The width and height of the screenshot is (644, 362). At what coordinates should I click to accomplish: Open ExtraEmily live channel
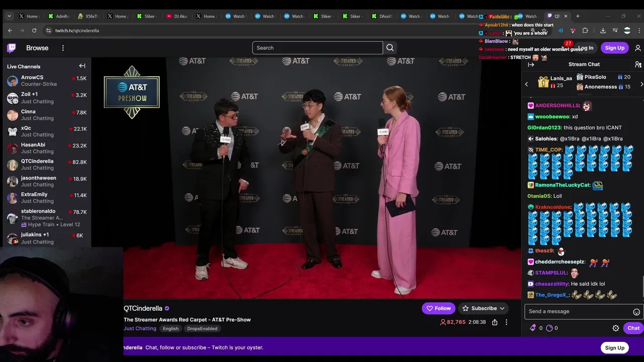[x=46, y=198]
